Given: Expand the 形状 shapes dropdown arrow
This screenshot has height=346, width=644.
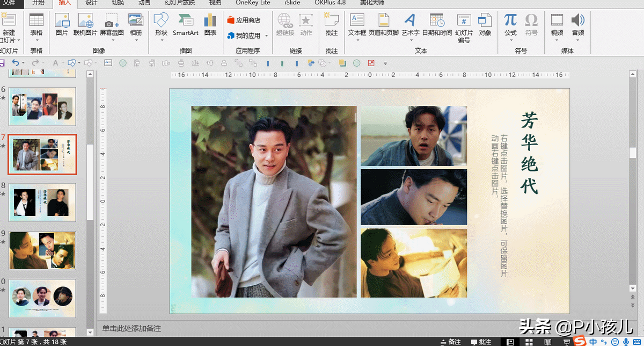Looking at the screenshot, I should click(161, 40).
